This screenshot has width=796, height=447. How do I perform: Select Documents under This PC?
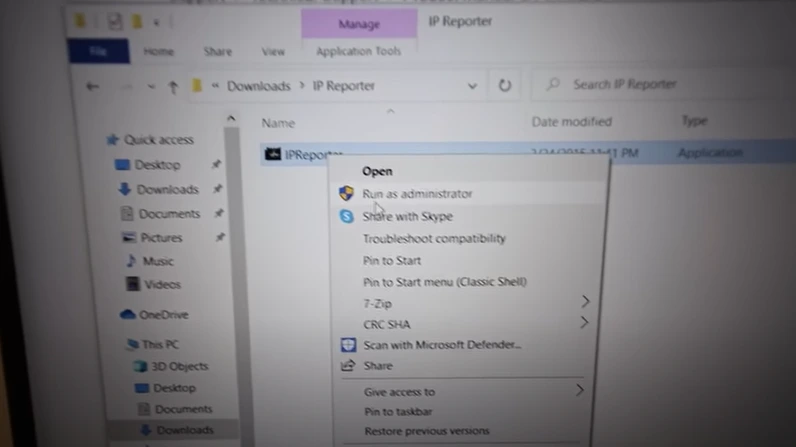(183, 409)
